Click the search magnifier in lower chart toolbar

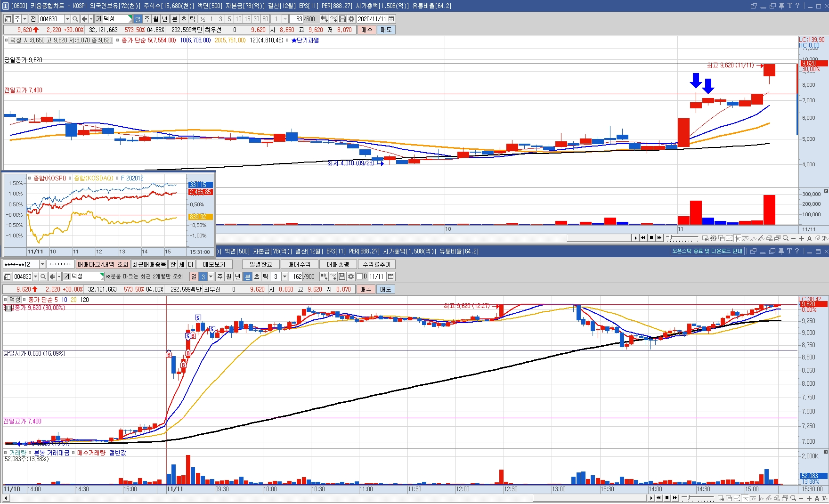(x=43, y=276)
